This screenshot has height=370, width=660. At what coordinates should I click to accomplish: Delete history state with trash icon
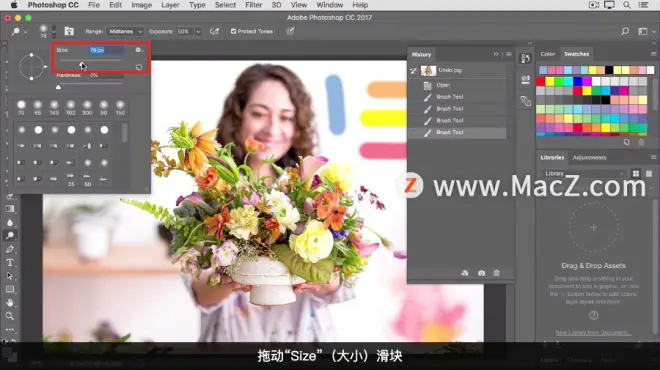(497, 273)
